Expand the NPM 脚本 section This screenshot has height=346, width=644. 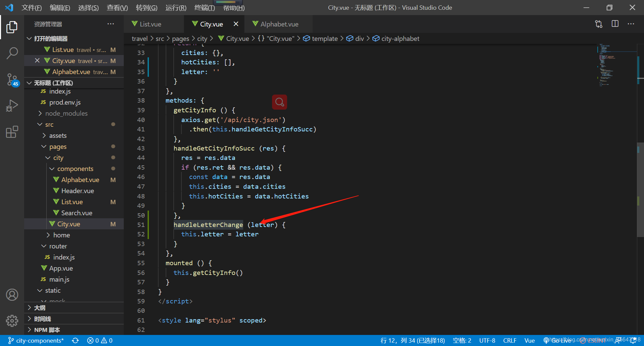click(x=74, y=330)
